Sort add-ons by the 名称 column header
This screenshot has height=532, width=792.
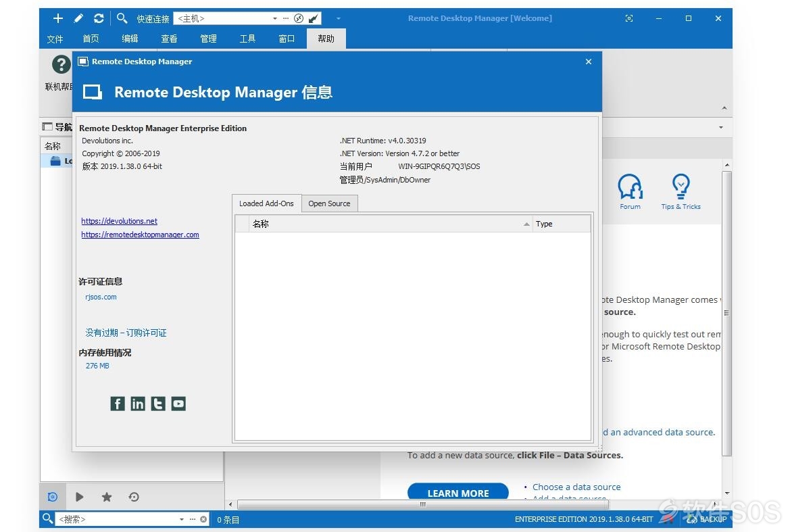click(391, 224)
